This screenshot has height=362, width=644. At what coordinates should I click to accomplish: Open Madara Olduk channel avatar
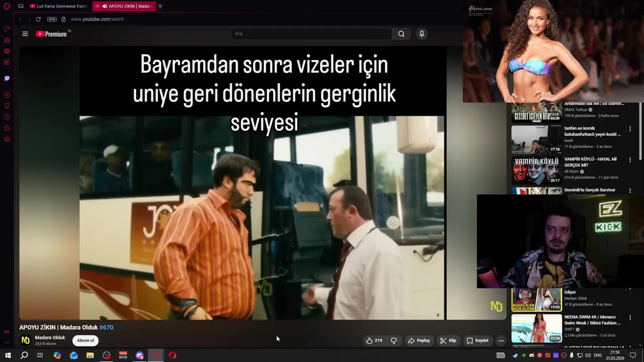pyautogui.click(x=25, y=340)
